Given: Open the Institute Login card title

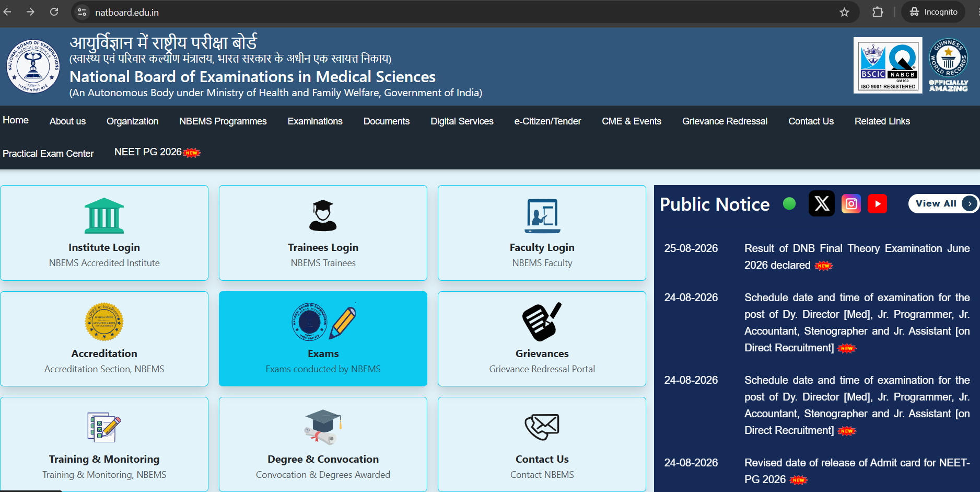Looking at the screenshot, I should [x=104, y=247].
